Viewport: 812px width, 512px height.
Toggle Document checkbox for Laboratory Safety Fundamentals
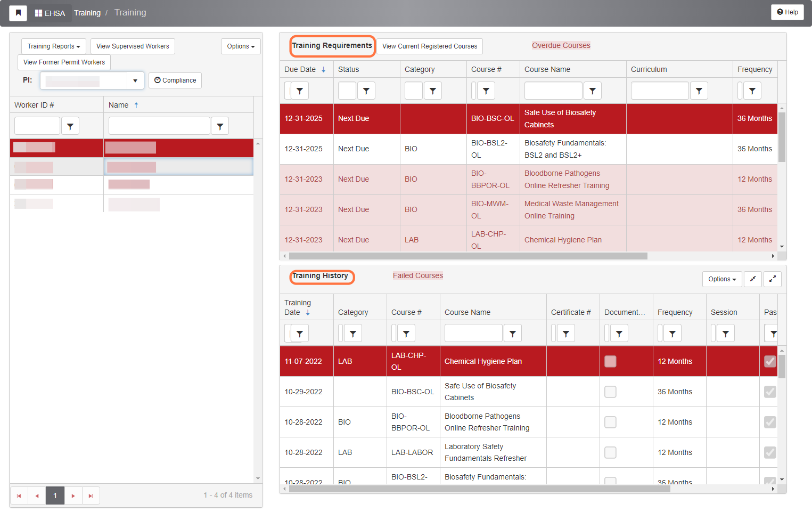[x=610, y=452]
